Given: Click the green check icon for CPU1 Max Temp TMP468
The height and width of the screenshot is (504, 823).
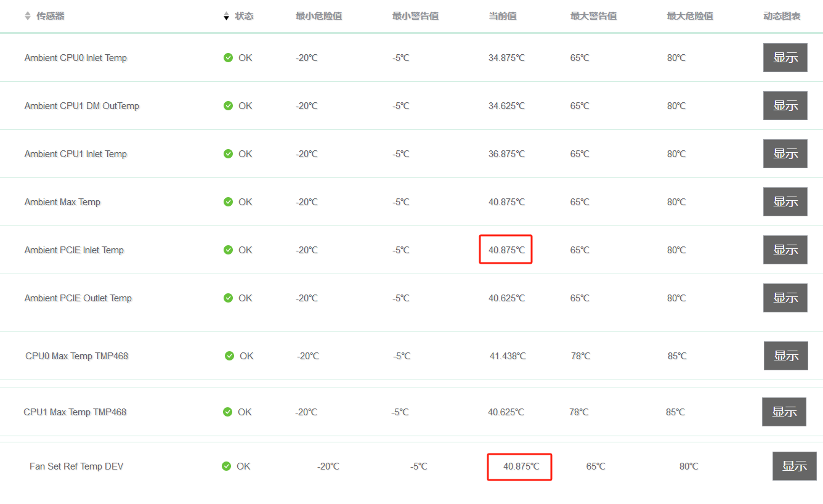Looking at the screenshot, I should pyautogui.click(x=227, y=412).
